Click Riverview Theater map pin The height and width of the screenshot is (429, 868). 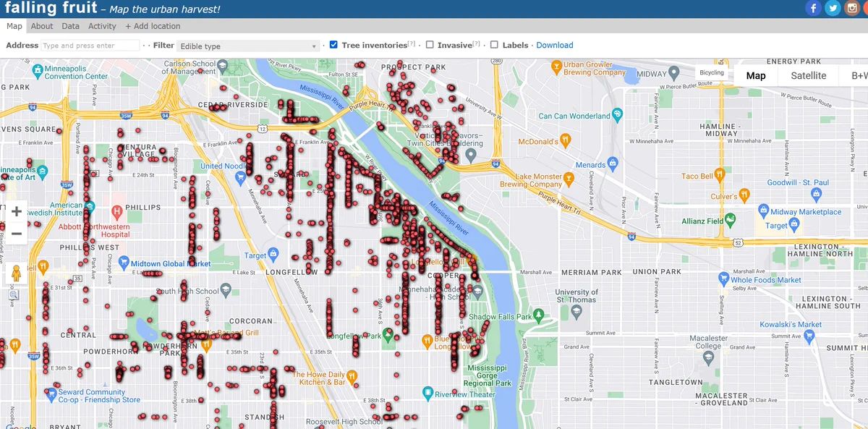pyautogui.click(x=427, y=394)
